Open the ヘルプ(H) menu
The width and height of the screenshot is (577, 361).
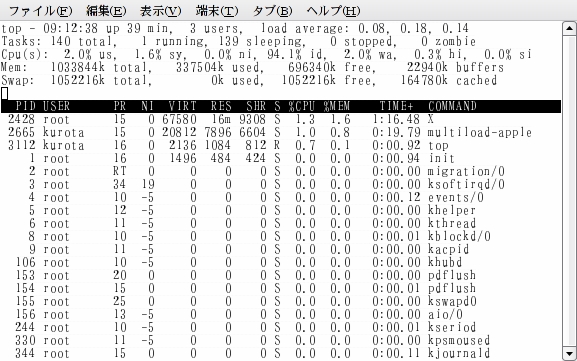point(334,11)
